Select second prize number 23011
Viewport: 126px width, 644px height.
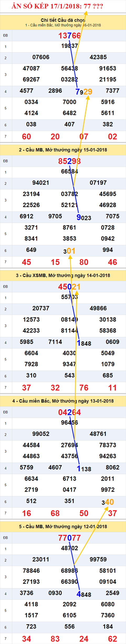[41, 560]
